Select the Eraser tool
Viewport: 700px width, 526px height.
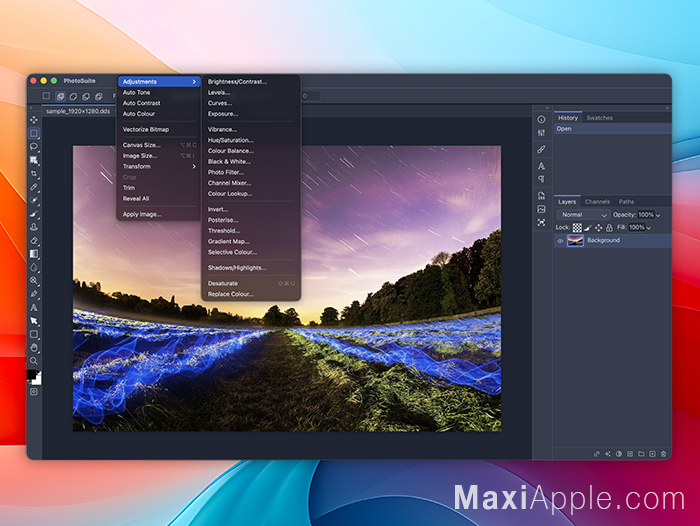pos(34,241)
